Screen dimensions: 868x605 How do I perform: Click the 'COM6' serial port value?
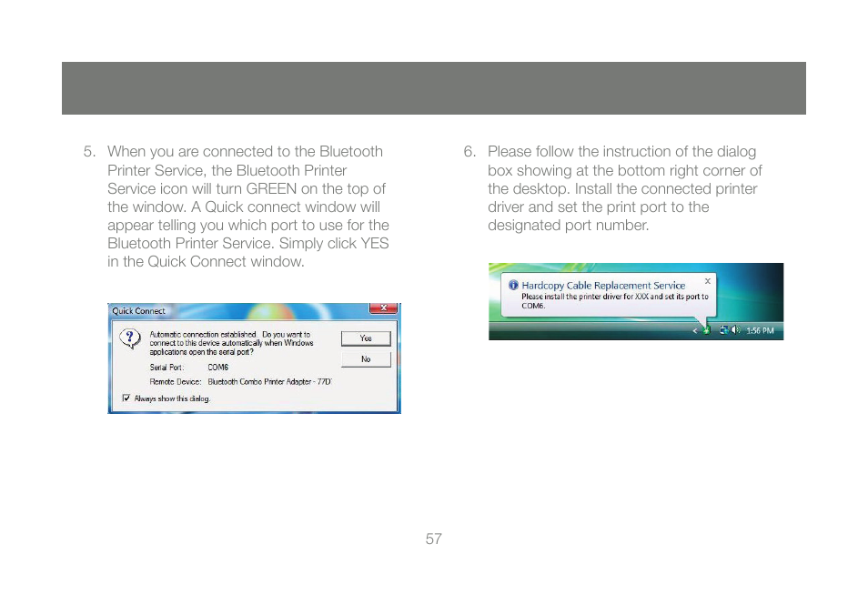[x=218, y=367]
